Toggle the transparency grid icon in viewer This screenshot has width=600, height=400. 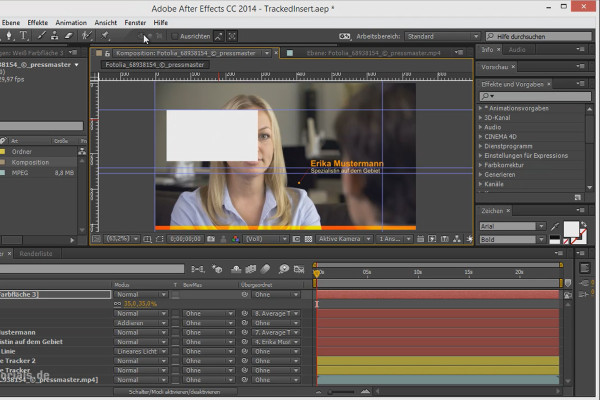pos(308,239)
